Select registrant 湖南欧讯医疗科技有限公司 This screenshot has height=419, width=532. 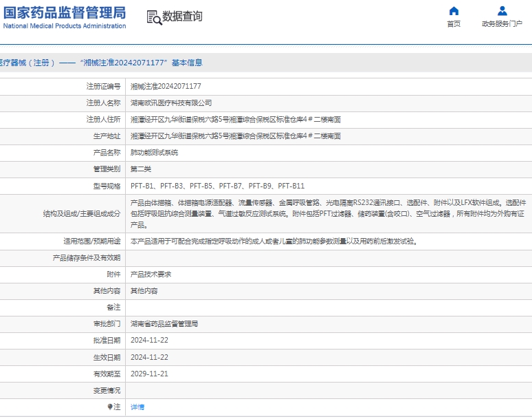tap(171, 103)
